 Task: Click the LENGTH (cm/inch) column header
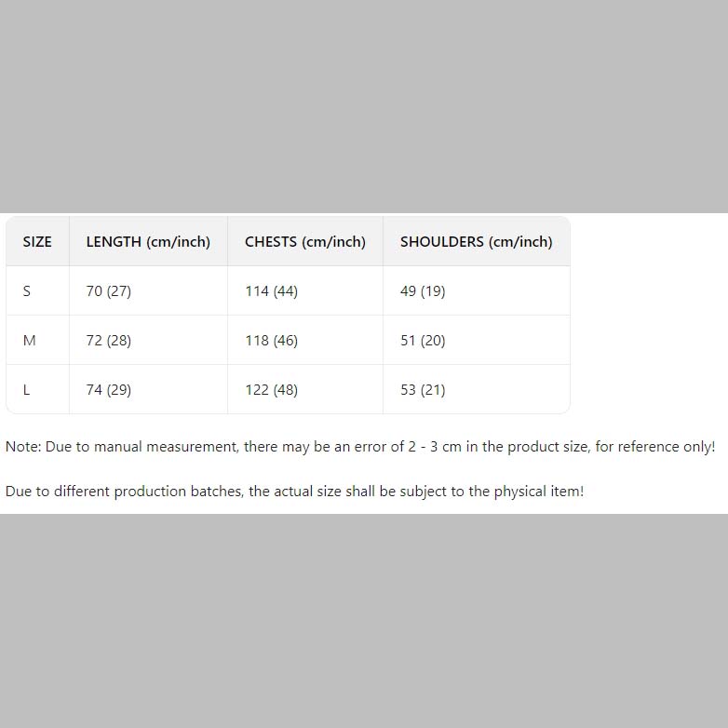[x=148, y=242]
